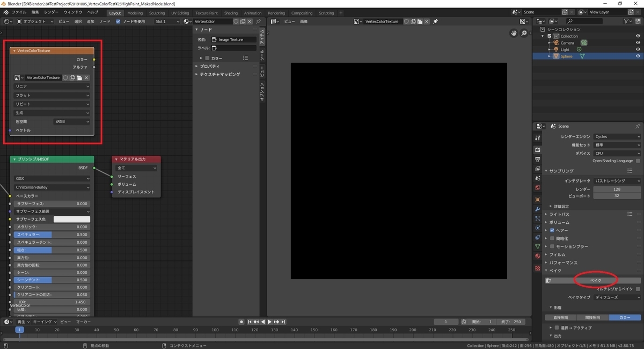644x349 pixels.
Task: Select the Direct (直接照明) influence button
Action: [561, 317]
